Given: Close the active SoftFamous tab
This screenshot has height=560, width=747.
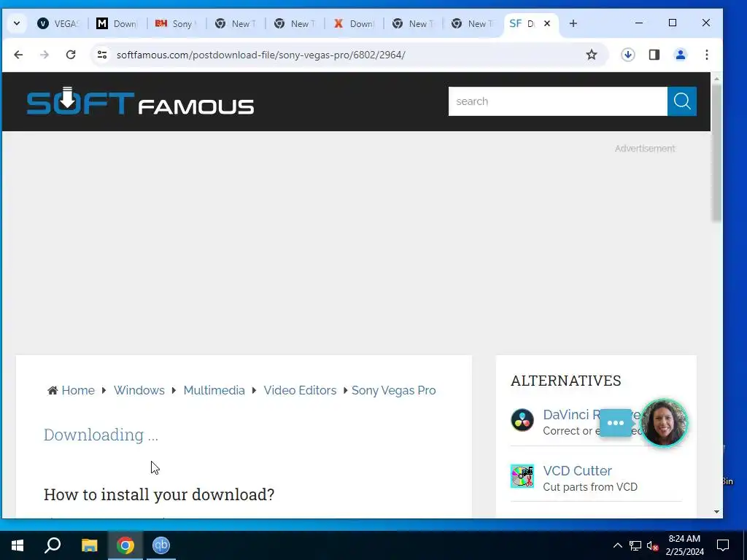Looking at the screenshot, I should click(x=547, y=23).
